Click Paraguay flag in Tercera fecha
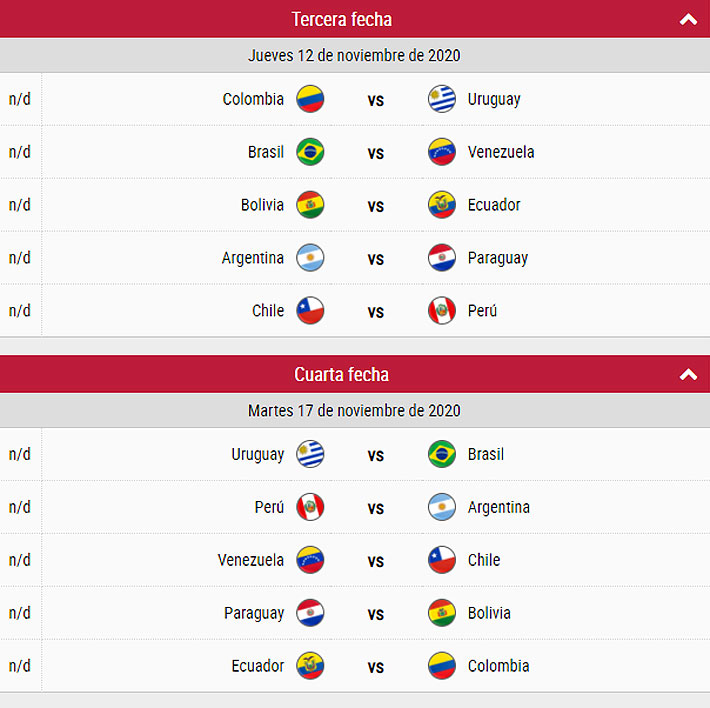 [441, 258]
